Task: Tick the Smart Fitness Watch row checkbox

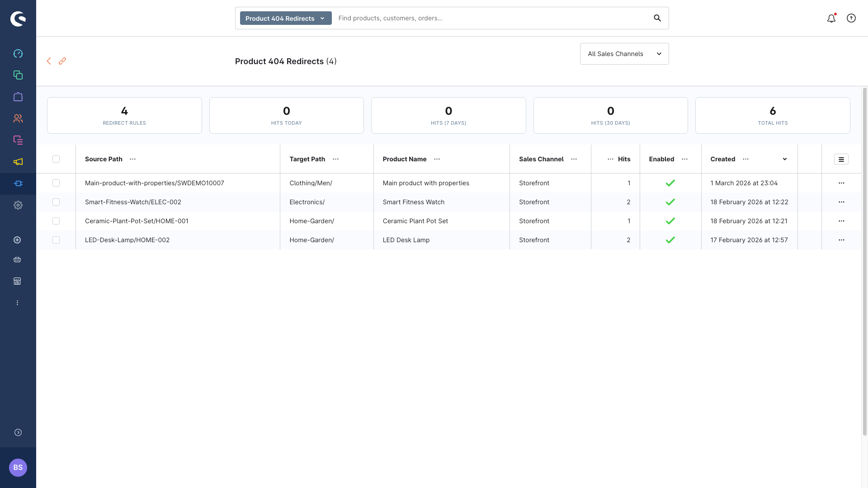Action: click(56, 202)
